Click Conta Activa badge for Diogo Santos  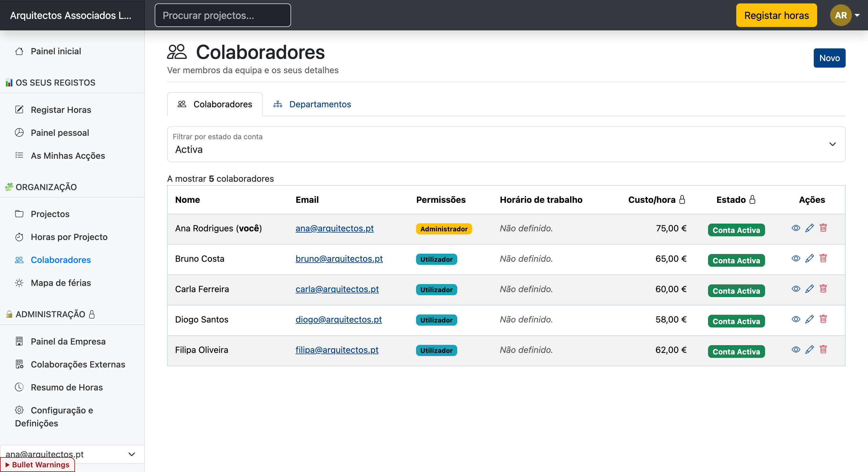coord(736,321)
